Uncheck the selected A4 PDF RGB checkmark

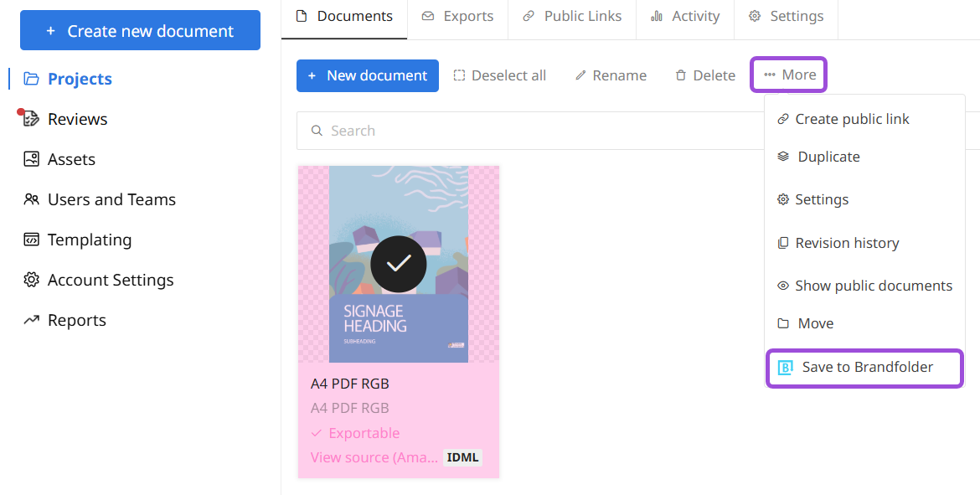click(398, 264)
